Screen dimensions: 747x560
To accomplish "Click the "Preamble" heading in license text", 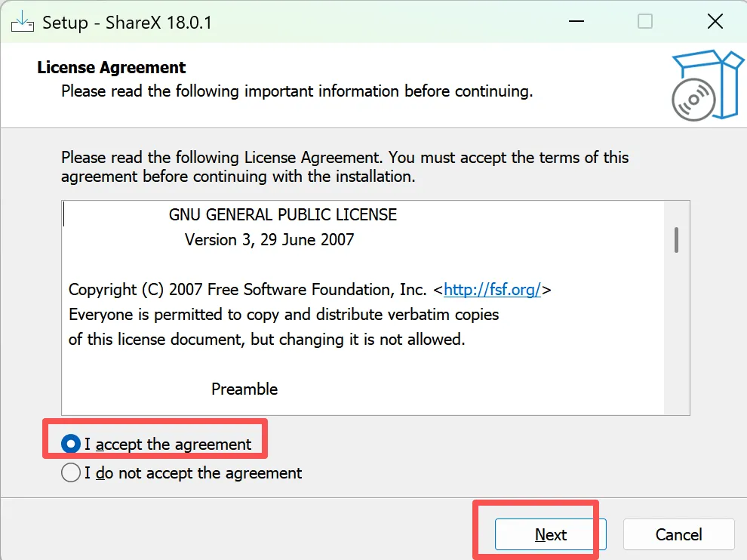I will click(x=244, y=389).
